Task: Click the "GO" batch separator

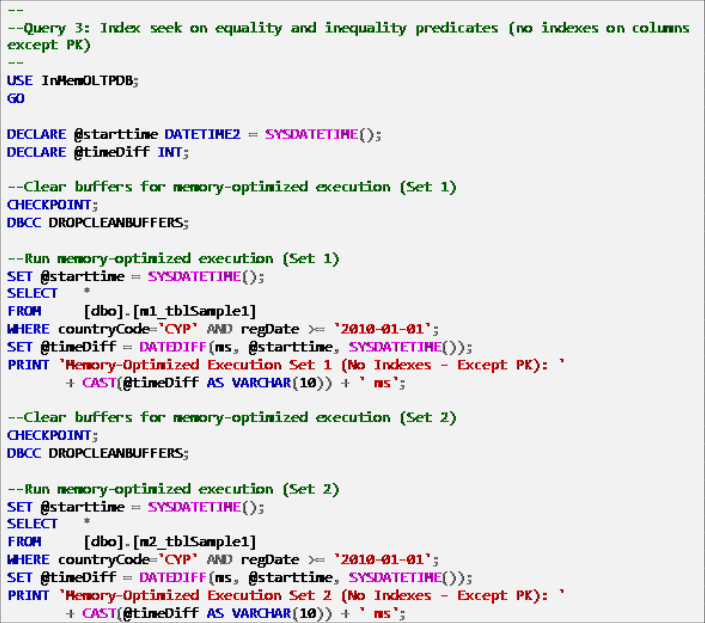Action: pyautogui.click(x=16, y=98)
